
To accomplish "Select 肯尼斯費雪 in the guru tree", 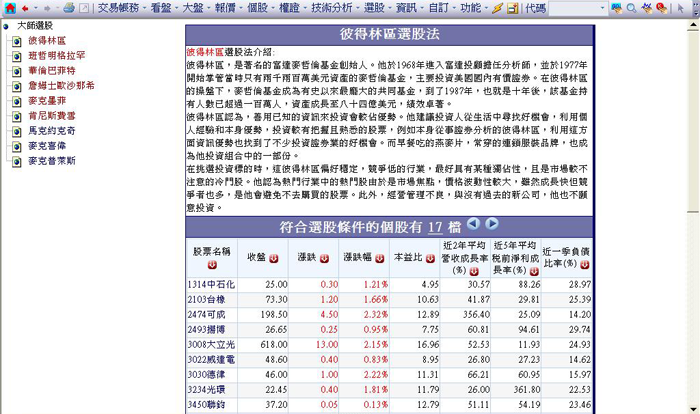I will point(52,116).
